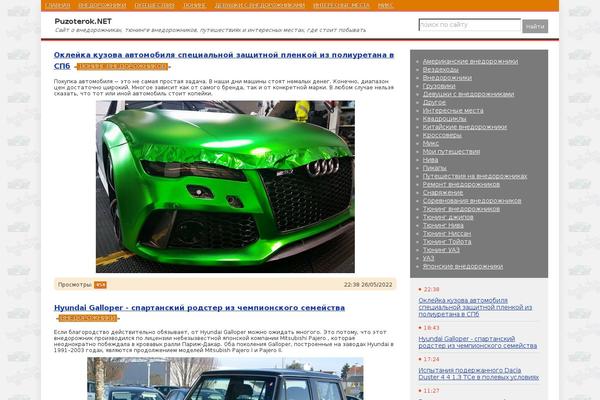The height and width of the screenshot is (400, 600).
Task: Open sidebar category Мои путешествия
Action: coord(451,152)
